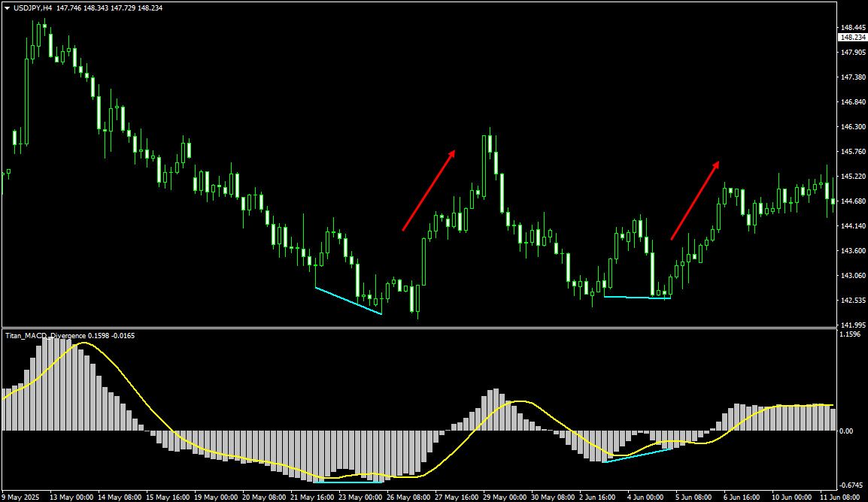Click the yellow signal line peak near 13 May

83,343
